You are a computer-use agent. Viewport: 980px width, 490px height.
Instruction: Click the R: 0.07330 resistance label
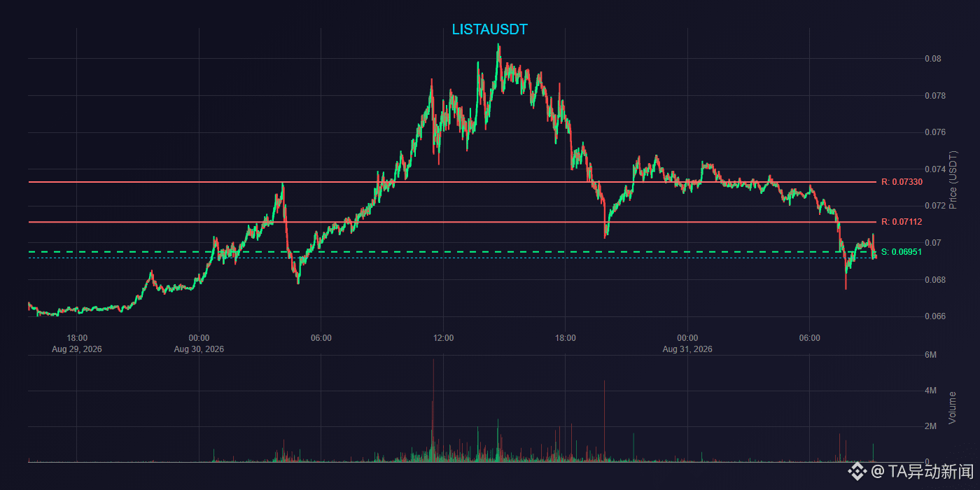pos(902,182)
